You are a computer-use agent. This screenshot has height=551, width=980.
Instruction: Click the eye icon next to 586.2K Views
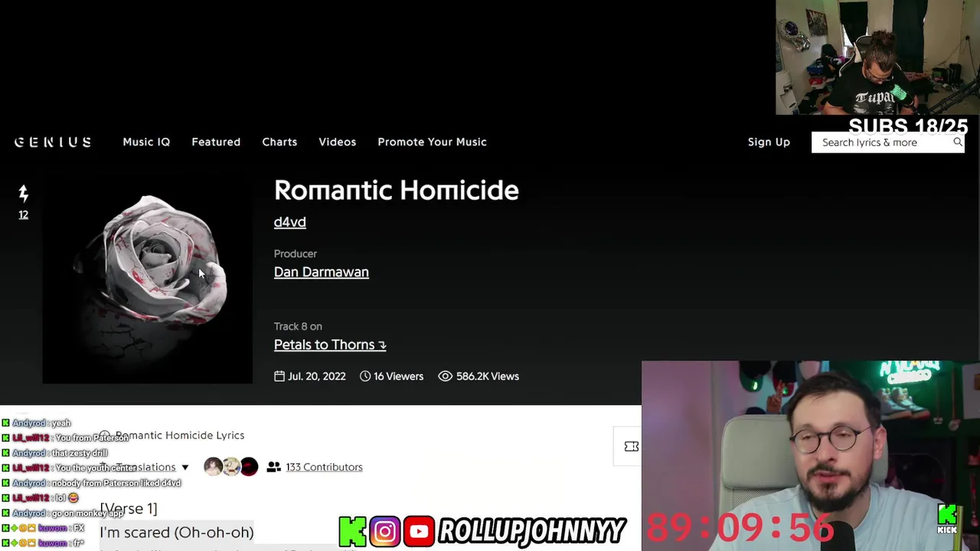tap(445, 376)
